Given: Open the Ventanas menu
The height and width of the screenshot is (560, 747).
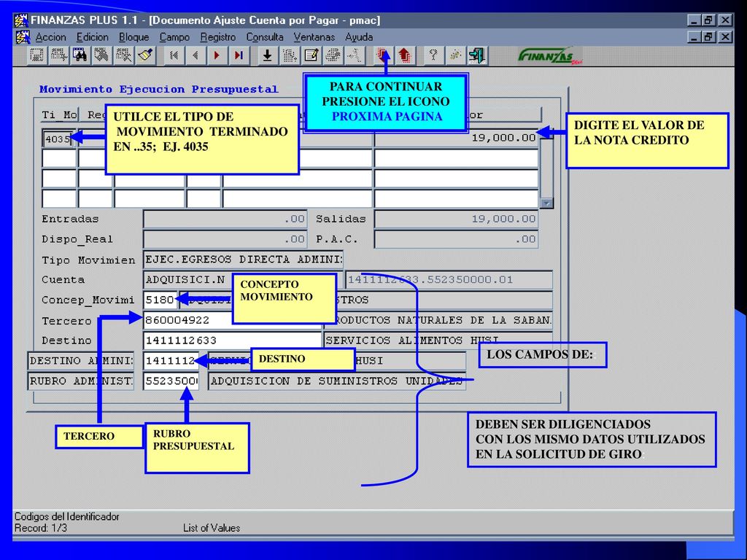Looking at the screenshot, I should (x=314, y=37).
